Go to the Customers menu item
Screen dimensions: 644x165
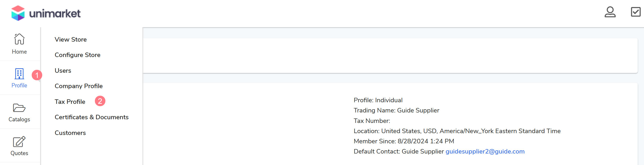70,133
